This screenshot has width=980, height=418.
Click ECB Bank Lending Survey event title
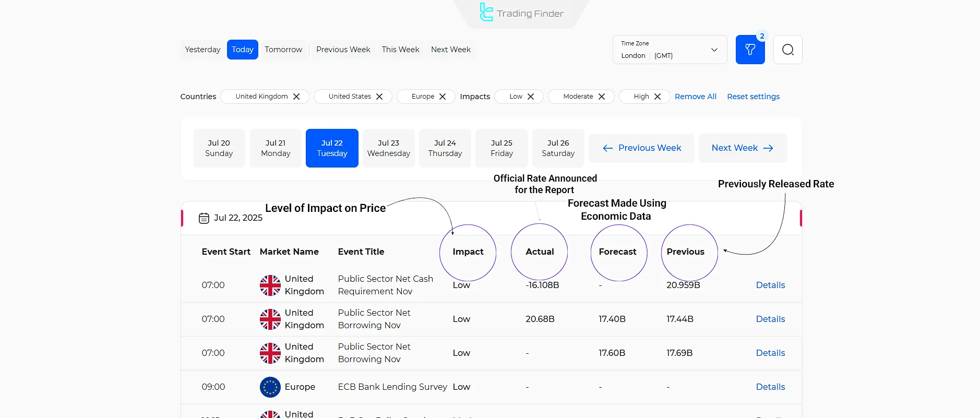[392, 387]
